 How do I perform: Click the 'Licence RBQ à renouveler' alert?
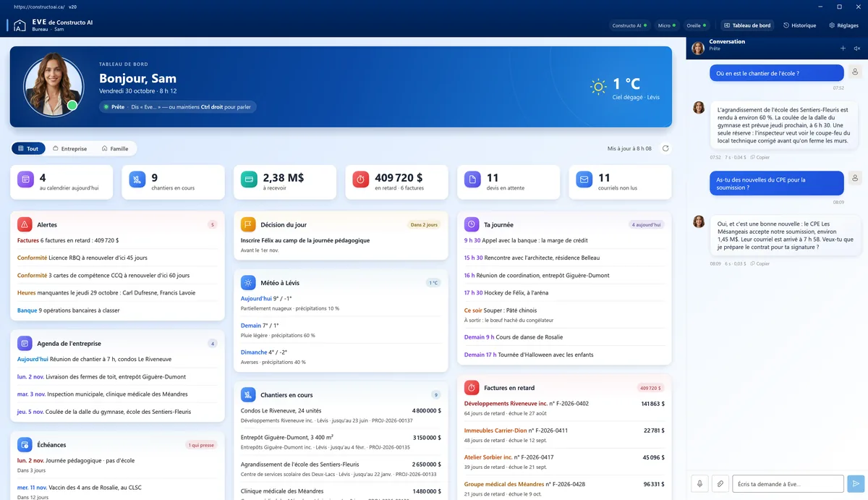coord(117,258)
